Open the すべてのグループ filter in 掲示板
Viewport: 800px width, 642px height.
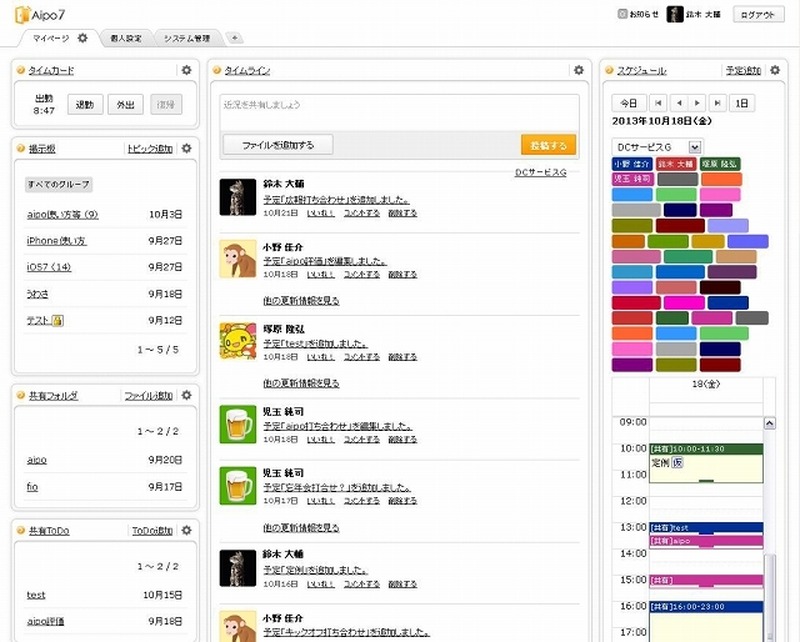point(58,184)
